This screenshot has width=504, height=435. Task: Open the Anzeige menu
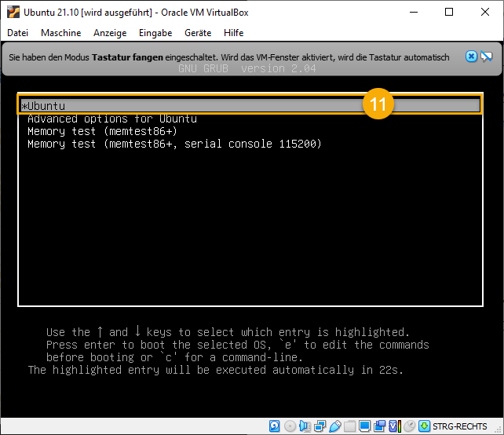click(110, 33)
